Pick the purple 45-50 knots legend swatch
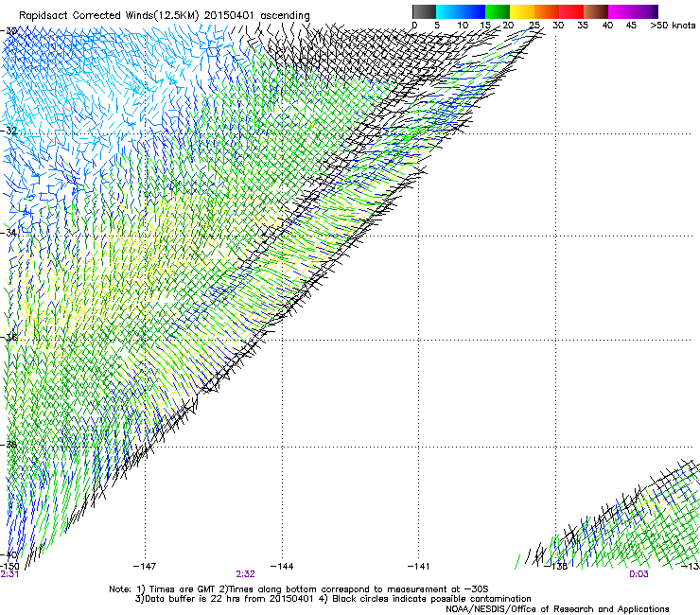700x615 pixels. click(x=645, y=11)
